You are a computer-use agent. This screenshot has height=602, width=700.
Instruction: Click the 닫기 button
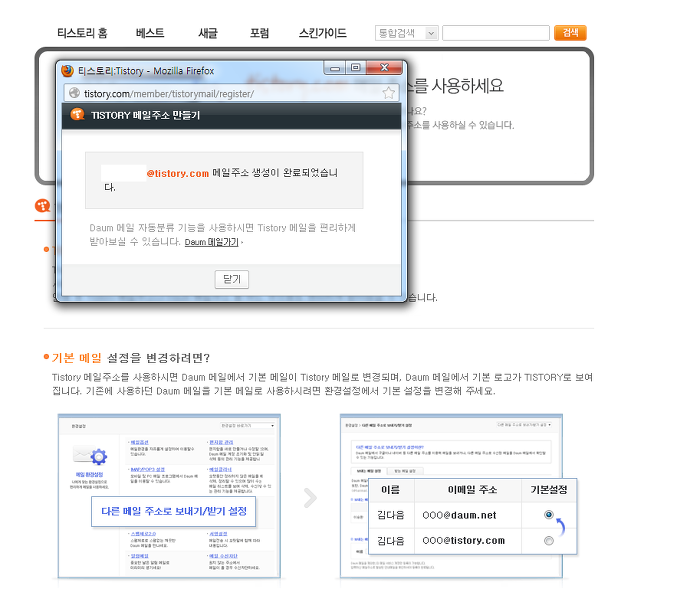click(x=232, y=280)
